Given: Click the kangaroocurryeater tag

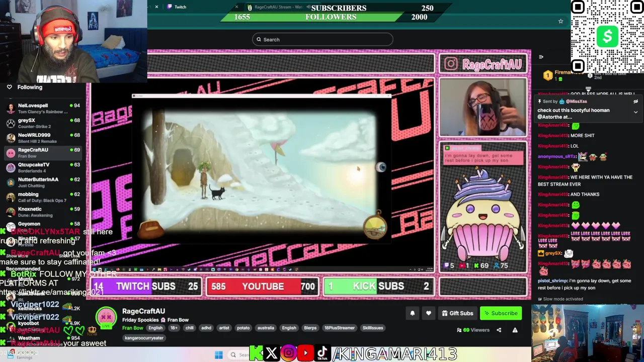Looking at the screenshot, I should [x=144, y=338].
